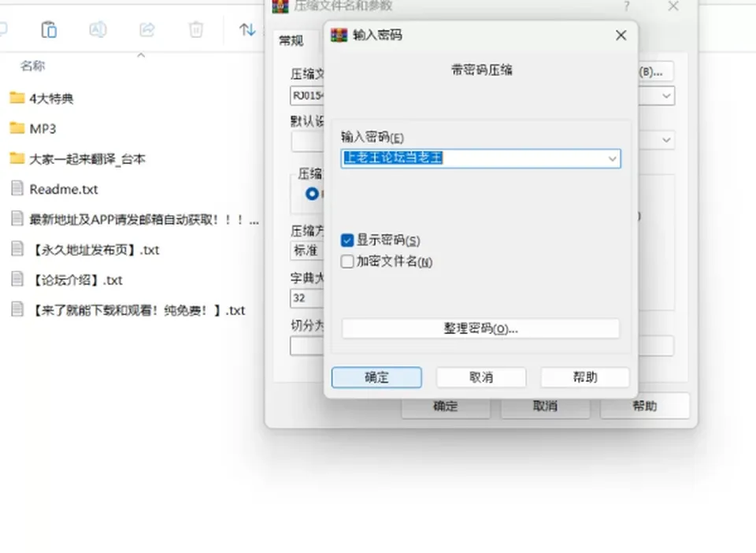Screen dimensions: 756x553
Task: Click the 输入密码 password input field
Action: pyautogui.click(x=480, y=158)
